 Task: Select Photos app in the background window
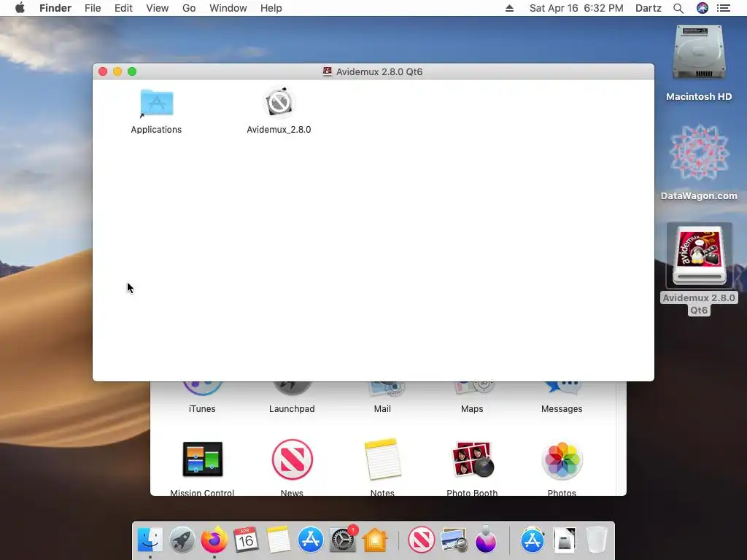[x=562, y=460]
